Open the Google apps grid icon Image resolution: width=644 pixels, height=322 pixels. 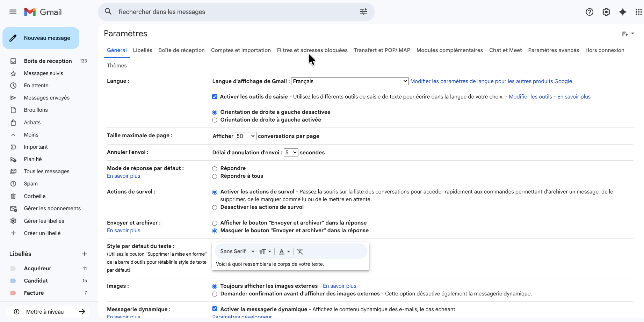[638, 12]
